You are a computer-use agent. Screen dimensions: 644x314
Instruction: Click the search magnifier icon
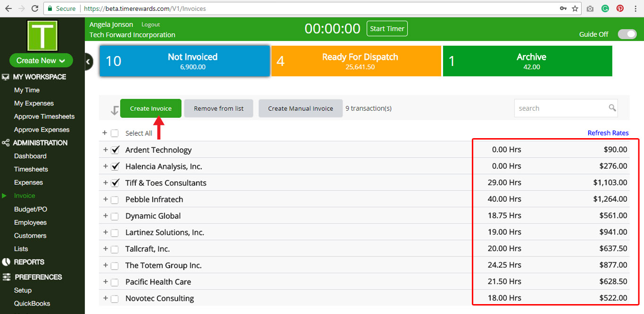pyautogui.click(x=612, y=108)
